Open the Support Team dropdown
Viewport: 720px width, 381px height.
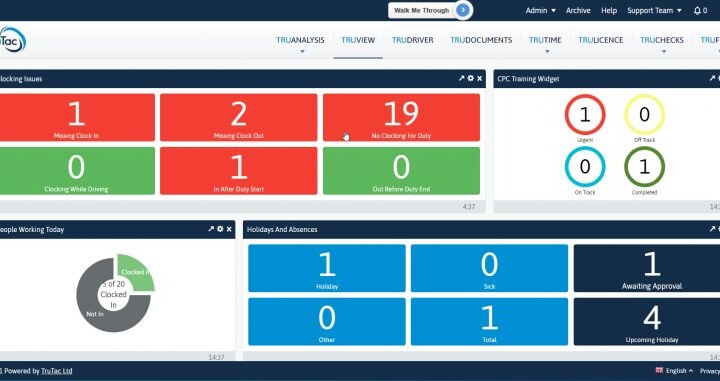point(654,11)
